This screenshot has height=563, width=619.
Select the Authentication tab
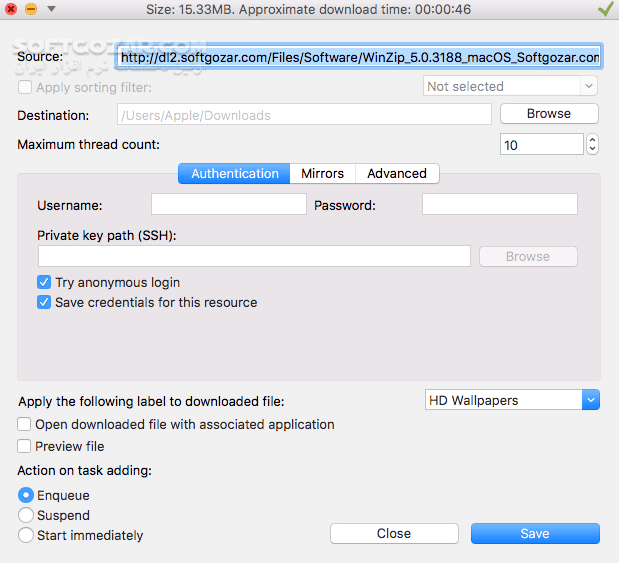[235, 173]
